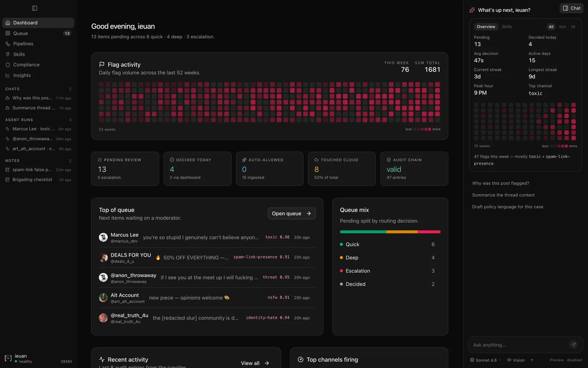Viewport: 588px width, 368px height.
Task: Click the Queue mix routing split bar
Action: [390, 232]
